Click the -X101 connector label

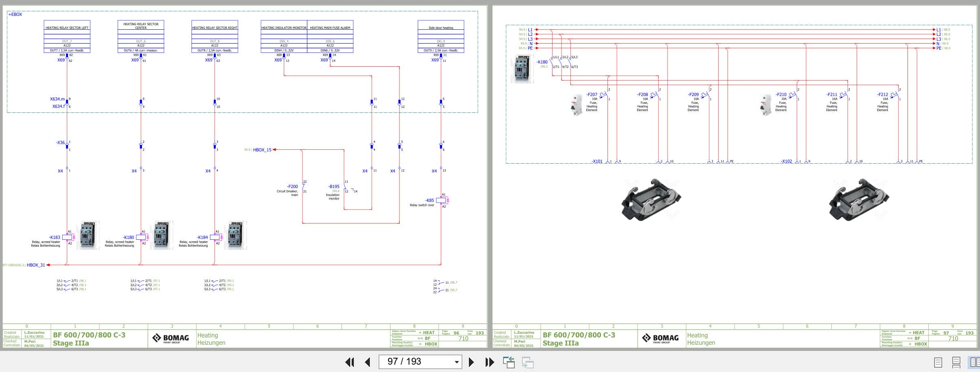pos(597,161)
